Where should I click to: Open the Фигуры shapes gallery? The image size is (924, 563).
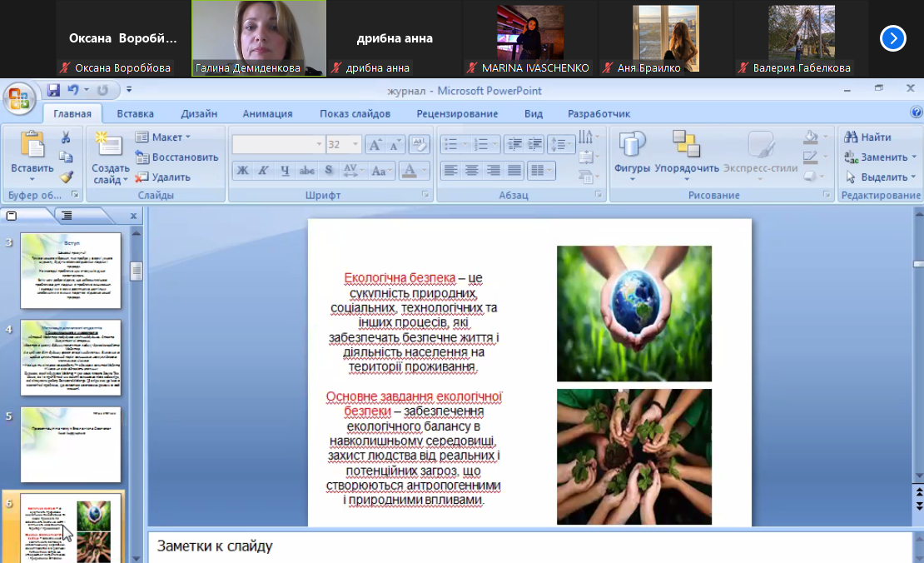pyautogui.click(x=632, y=154)
